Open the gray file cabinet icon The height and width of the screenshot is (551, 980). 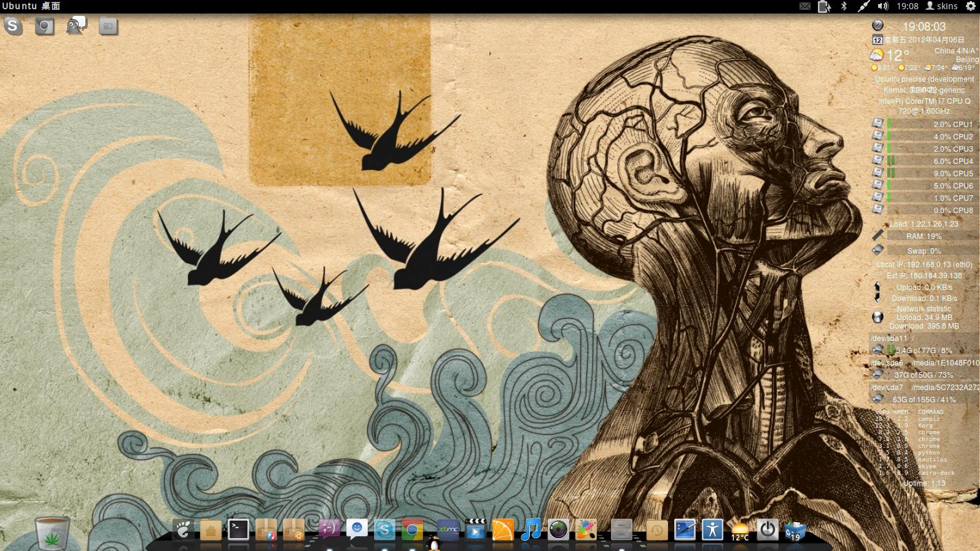click(621, 530)
